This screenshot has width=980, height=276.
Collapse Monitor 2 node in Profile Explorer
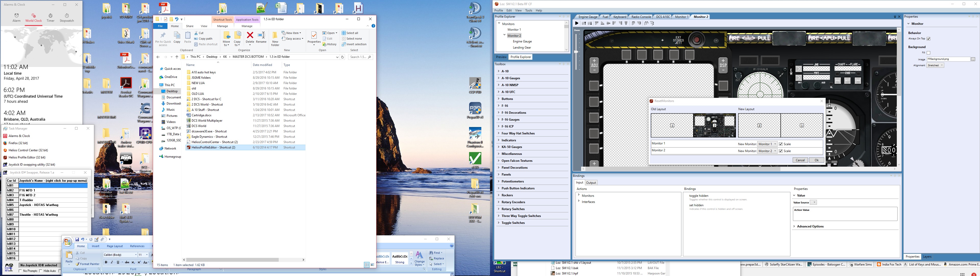tap(505, 35)
